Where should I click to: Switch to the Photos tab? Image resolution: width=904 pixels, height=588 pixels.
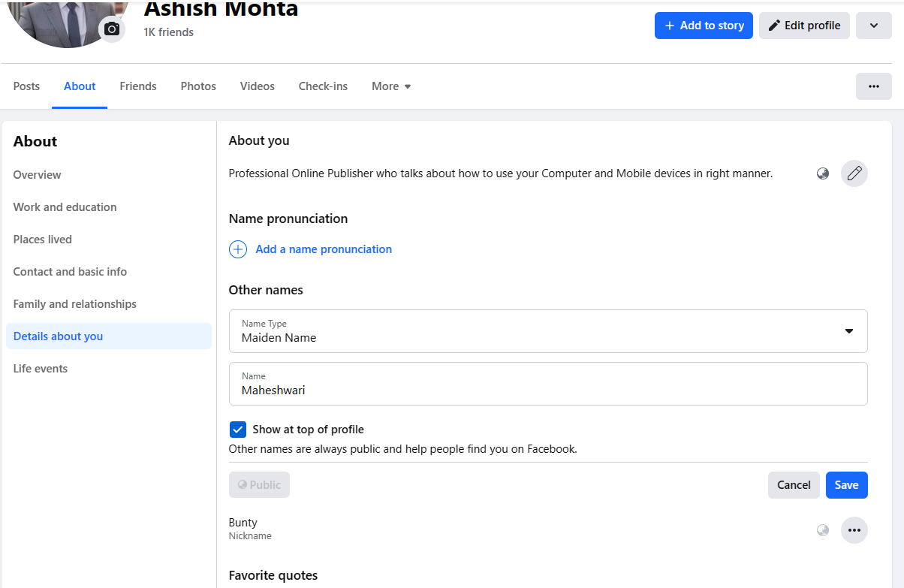[197, 86]
